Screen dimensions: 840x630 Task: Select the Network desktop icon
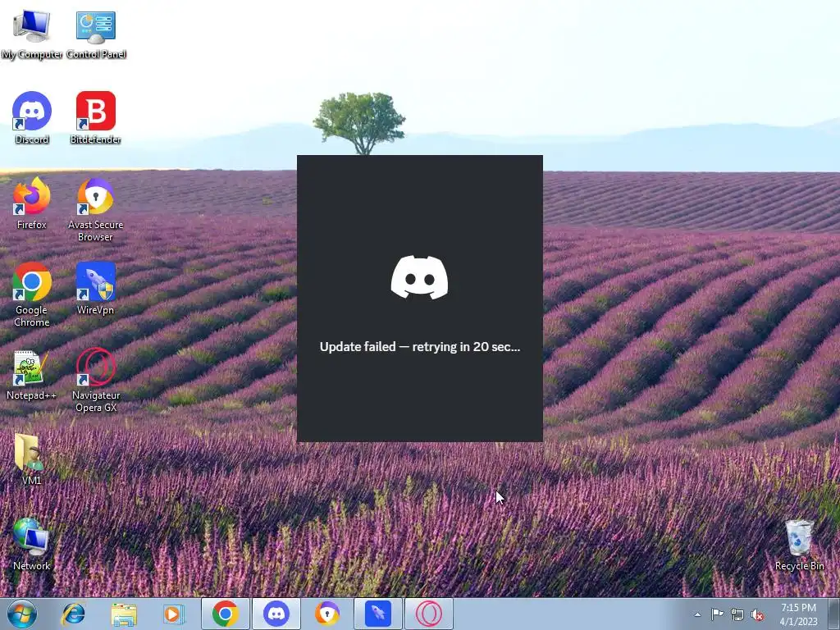click(x=32, y=545)
